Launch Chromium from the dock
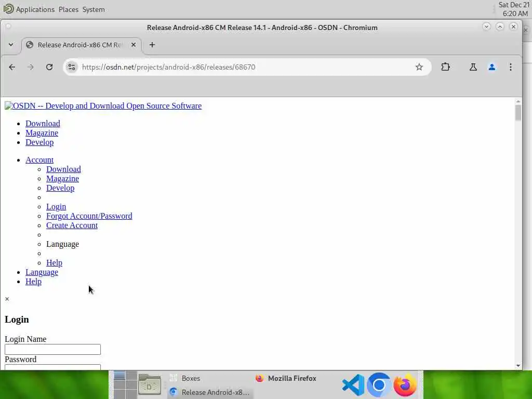Screen dimensions: 532x399 click(x=379, y=385)
